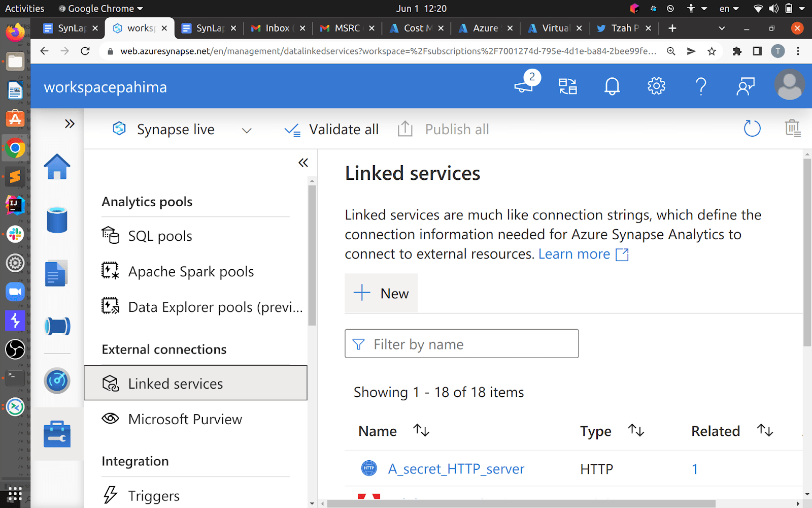Image resolution: width=812 pixels, height=508 pixels.
Task: Create a New linked service
Action: 381,293
